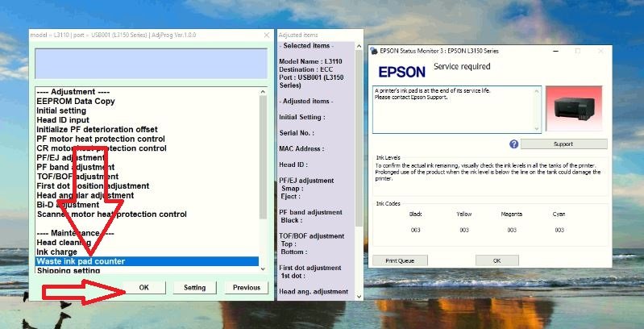Click the EPSON Status Monitor title bar icon
This screenshot has height=329, width=644.
coord(374,51)
